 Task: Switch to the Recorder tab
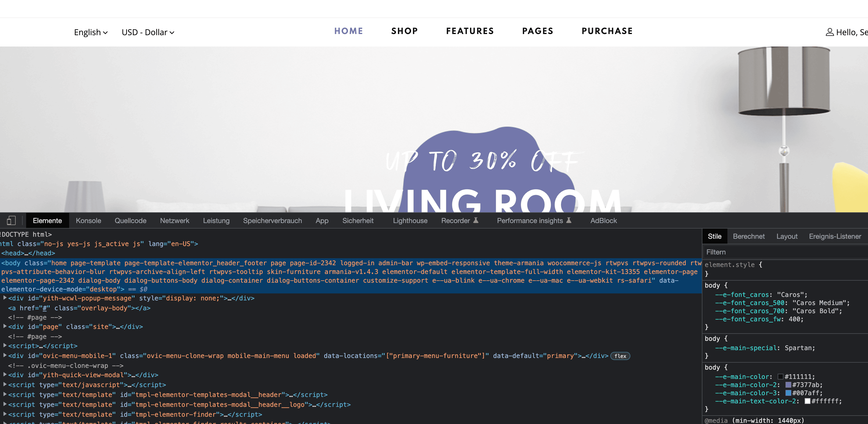[x=460, y=221]
